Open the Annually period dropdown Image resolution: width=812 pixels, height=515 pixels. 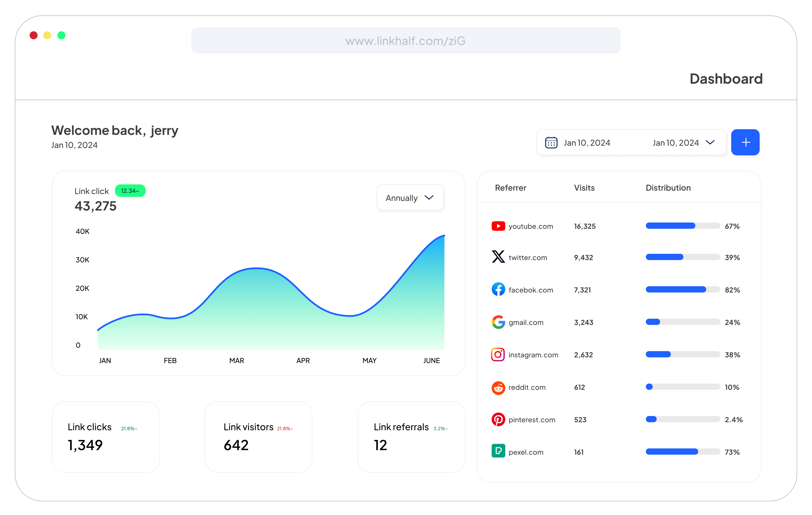(410, 198)
